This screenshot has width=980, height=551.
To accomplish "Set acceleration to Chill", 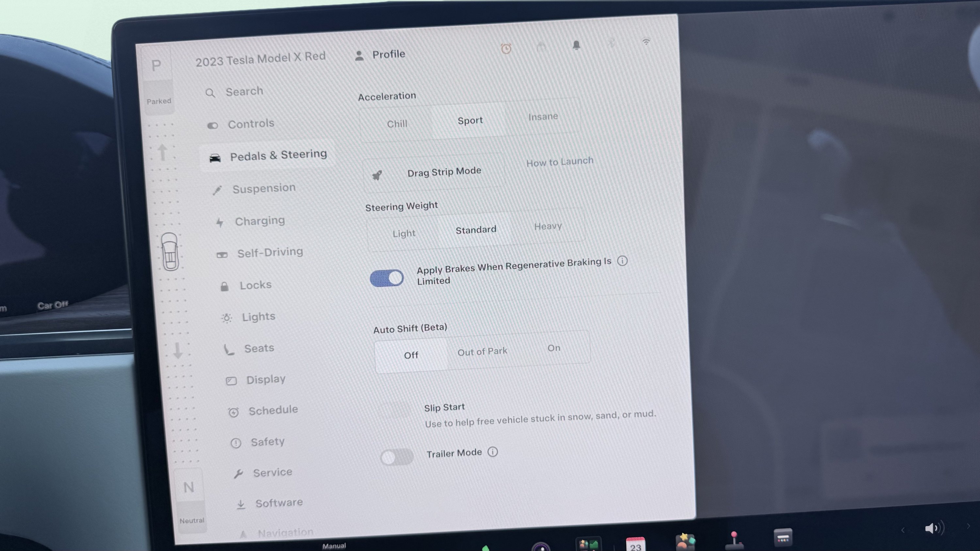I will click(x=397, y=124).
